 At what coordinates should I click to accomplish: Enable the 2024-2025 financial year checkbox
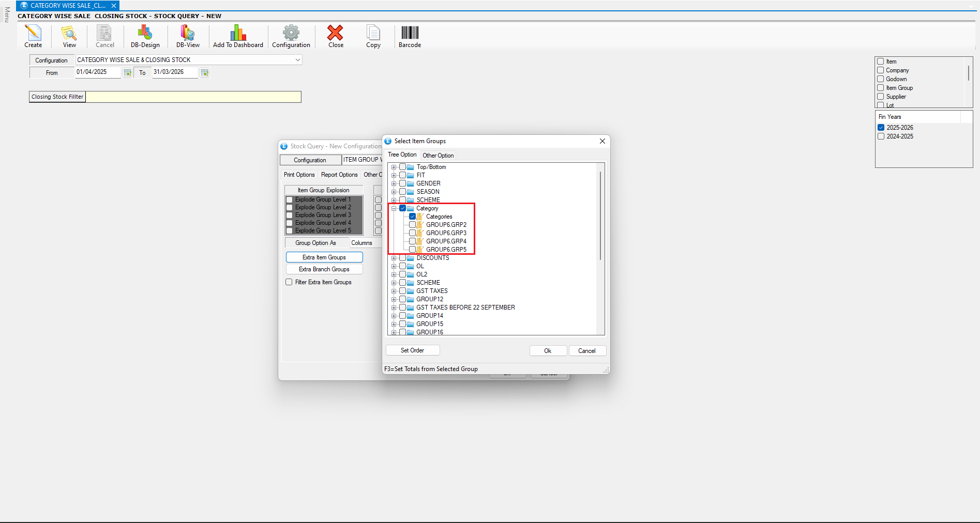tap(881, 136)
